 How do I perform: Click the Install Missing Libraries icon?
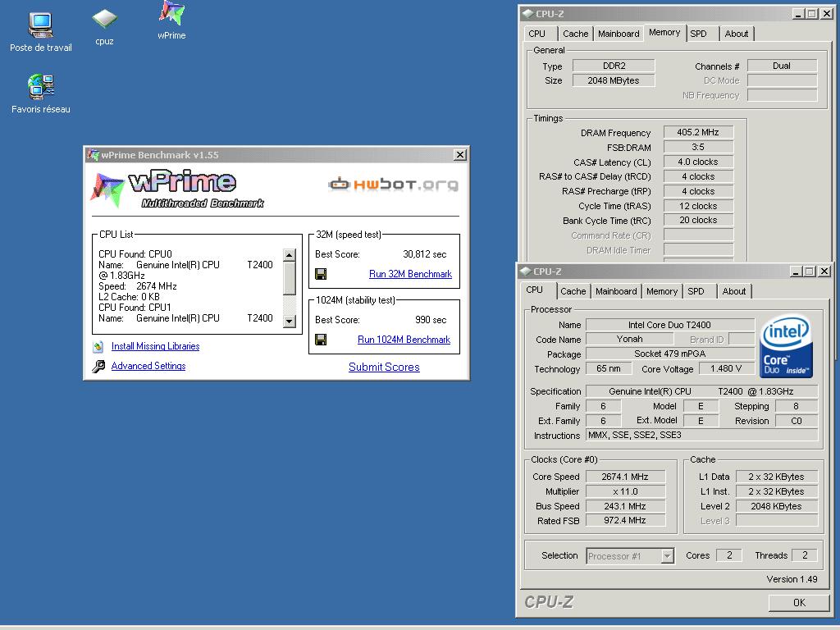[x=98, y=347]
